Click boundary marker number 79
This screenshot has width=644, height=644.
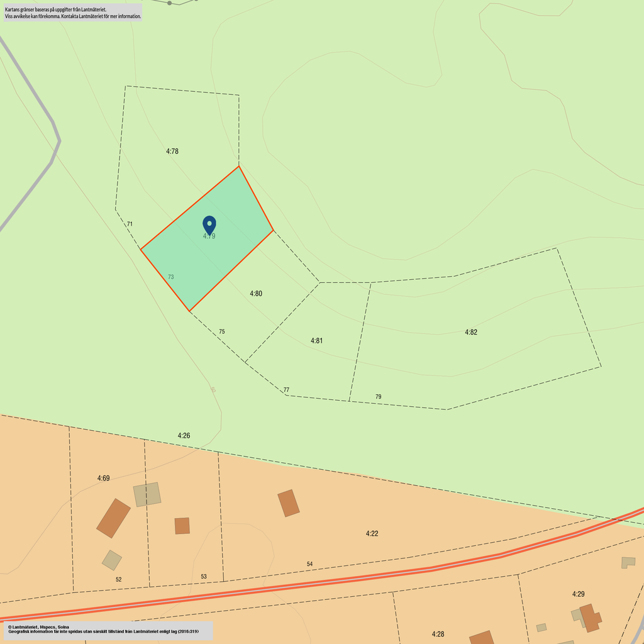pyautogui.click(x=378, y=397)
